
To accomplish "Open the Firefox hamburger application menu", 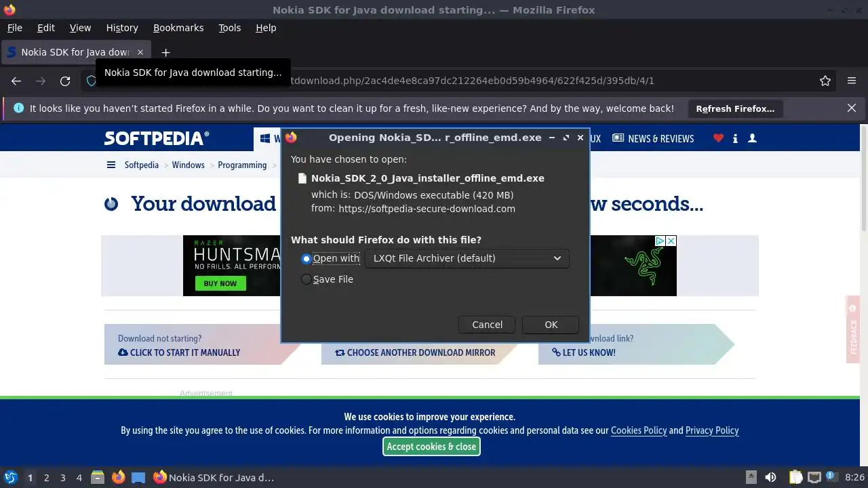I will click(x=852, y=81).
